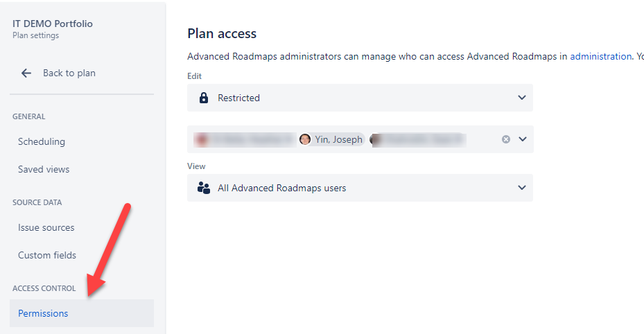
Task: Click Yin, Joseph's avatar
Action: [305, 139]
